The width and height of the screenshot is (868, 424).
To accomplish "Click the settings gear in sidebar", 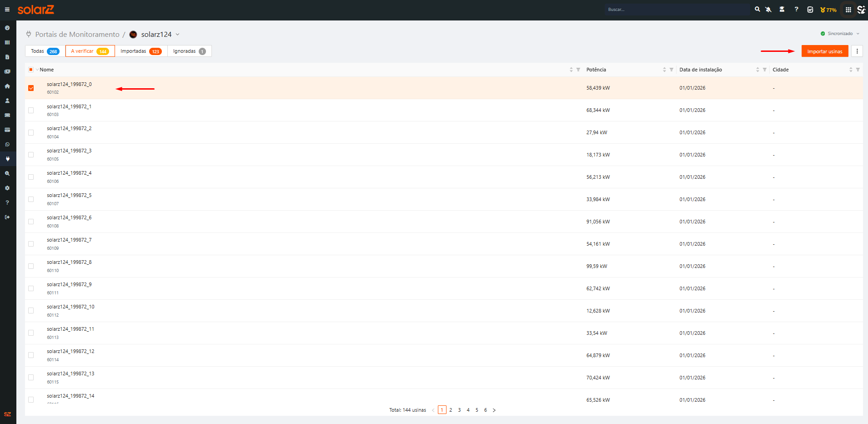I will click(7, 188).
